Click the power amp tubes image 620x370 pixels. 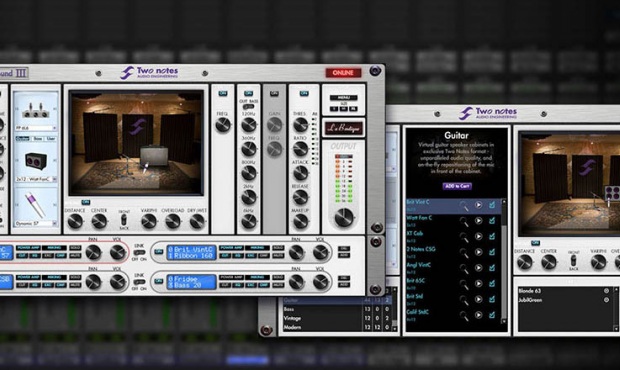point(36,109)
